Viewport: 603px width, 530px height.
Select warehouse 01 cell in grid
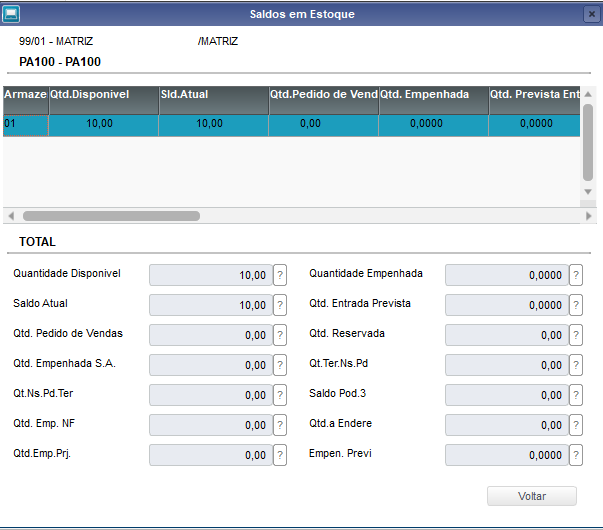(x=26, y=125)
